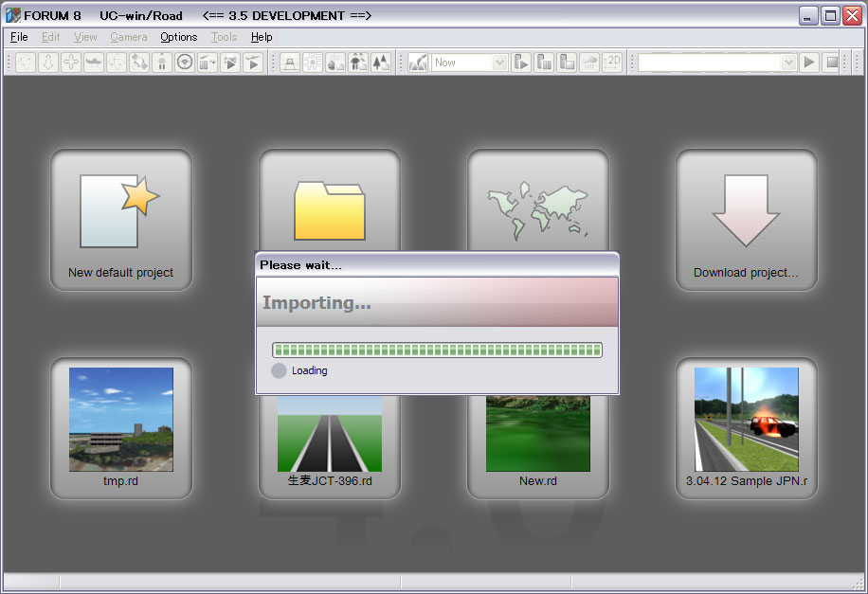Click the play icon with an airplane above
The image size is (868, 594).
pyautogui.click(x=253, y=62)
